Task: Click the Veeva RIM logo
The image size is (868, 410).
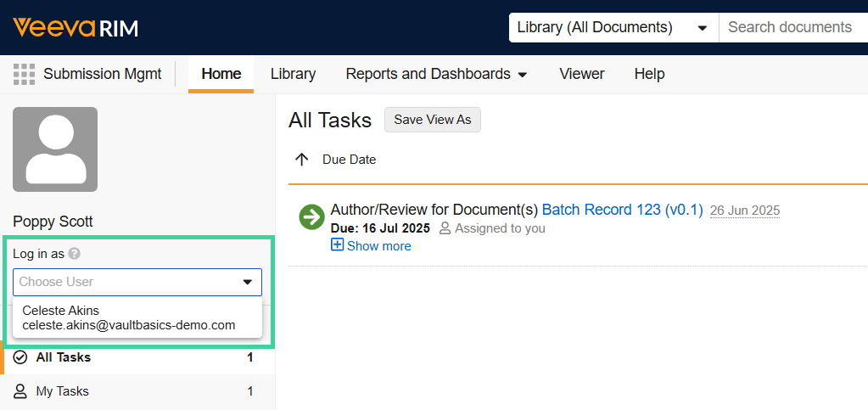Action: pyautogui.click(x=76, y=27)
